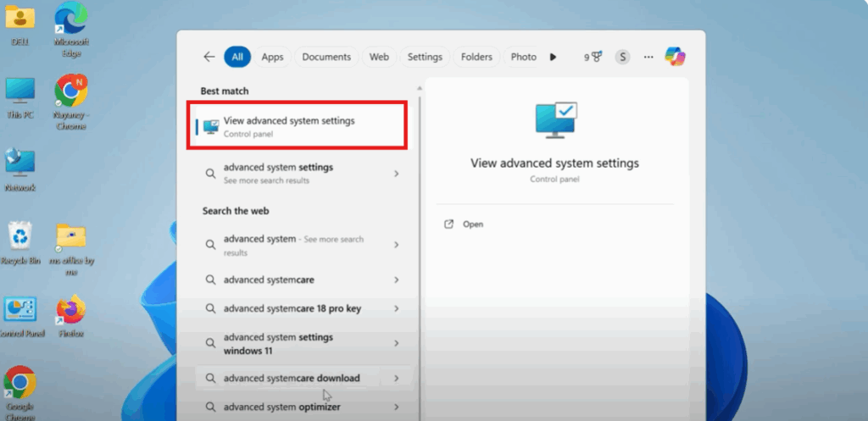Viewport: 868px width, 421px height.
Task: Open the rewards points trophy icon
Action: pyautogui.click(x=593, y=57)
